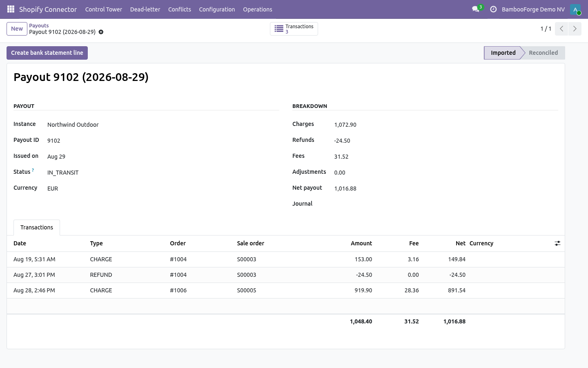The image size is (588, 368).
Task: Open the activities clock icon
Action: pyautogui.click(x=493, y=9)
